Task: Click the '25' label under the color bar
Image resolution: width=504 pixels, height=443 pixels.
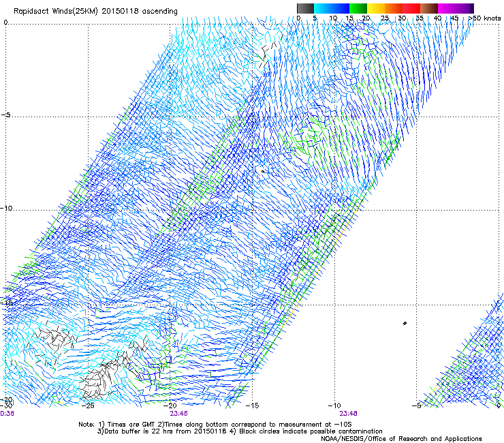Action: click(x=384, y=18)
